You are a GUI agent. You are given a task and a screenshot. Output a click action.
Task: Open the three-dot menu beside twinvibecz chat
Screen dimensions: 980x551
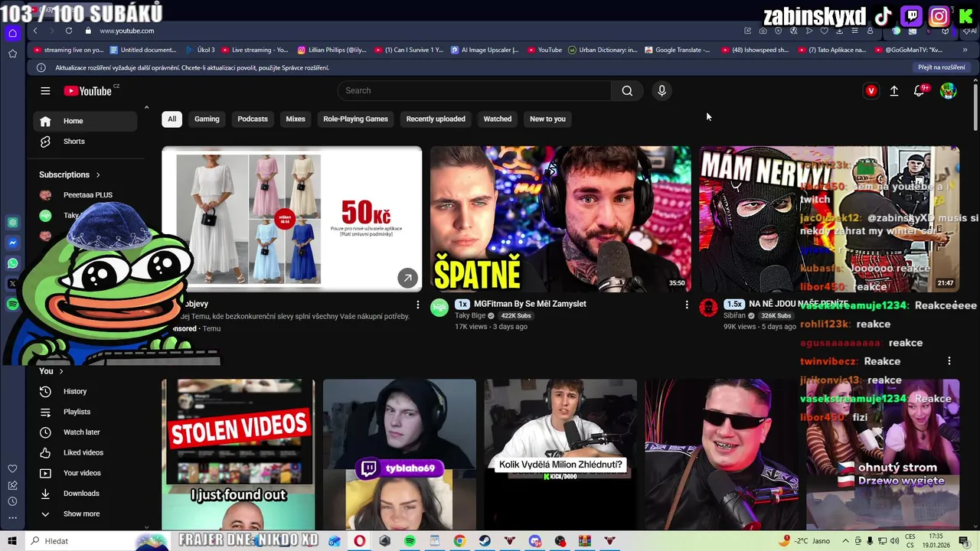coord(949,361)
